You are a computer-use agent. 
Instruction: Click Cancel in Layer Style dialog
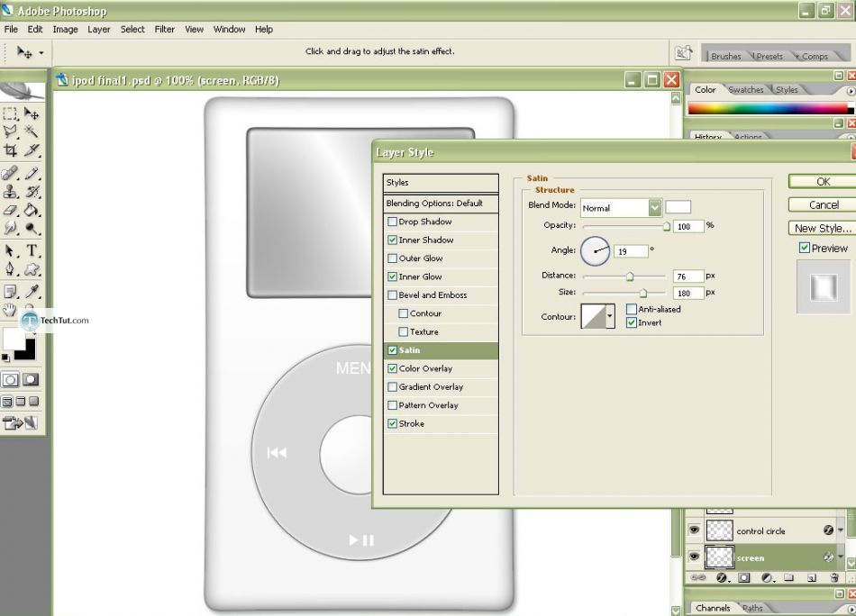click(823, 205)
